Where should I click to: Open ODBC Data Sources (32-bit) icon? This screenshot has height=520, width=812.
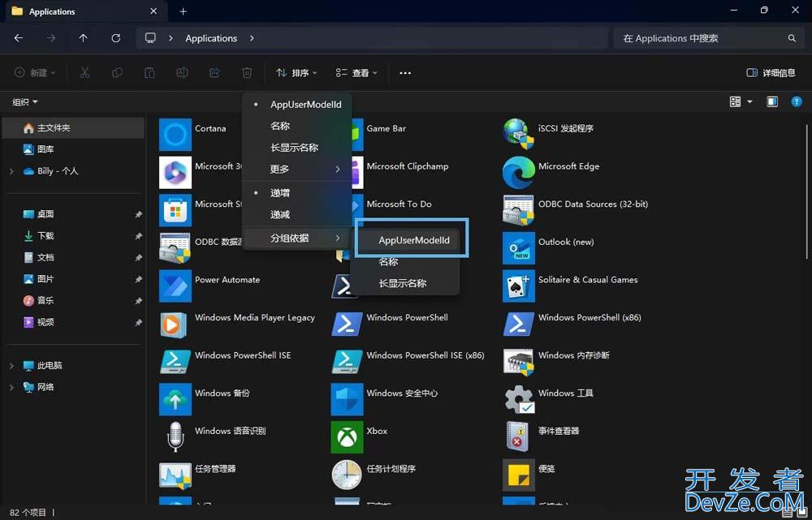click(x=518, y=210)
